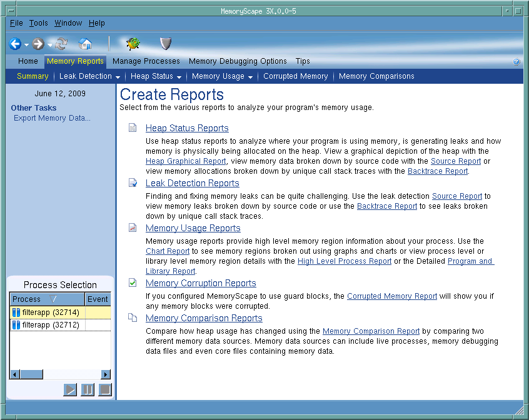The width and height of the screenshot is (529, 420).
Task: Open the Tools menu
Action: click(x=38, y=23)
